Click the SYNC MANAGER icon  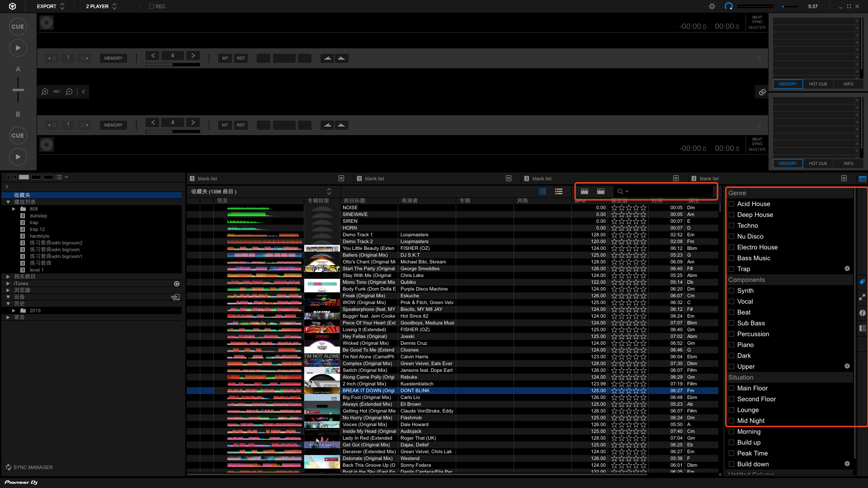click(x=9, y=467)
